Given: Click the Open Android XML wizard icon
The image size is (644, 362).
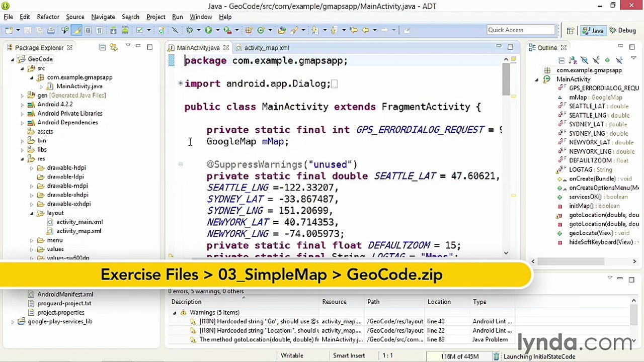Looking at the screenshot, I should tap(161, 30).
